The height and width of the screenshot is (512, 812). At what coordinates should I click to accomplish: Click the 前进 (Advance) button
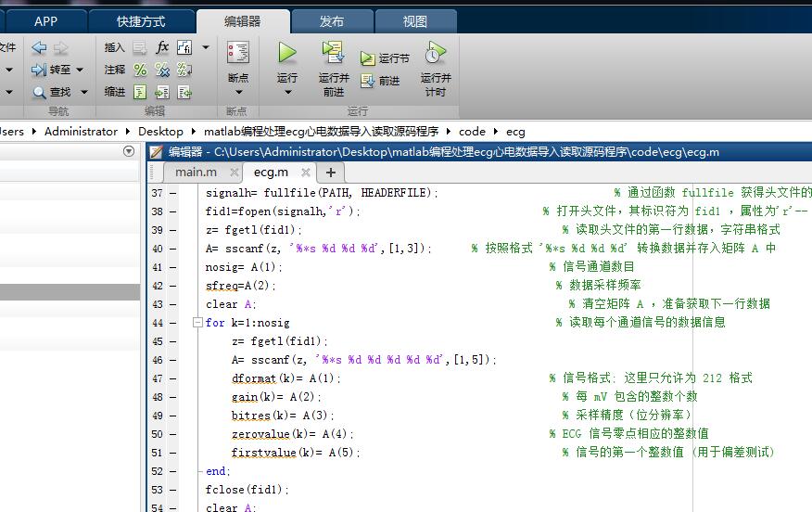(x=381, y=81)
